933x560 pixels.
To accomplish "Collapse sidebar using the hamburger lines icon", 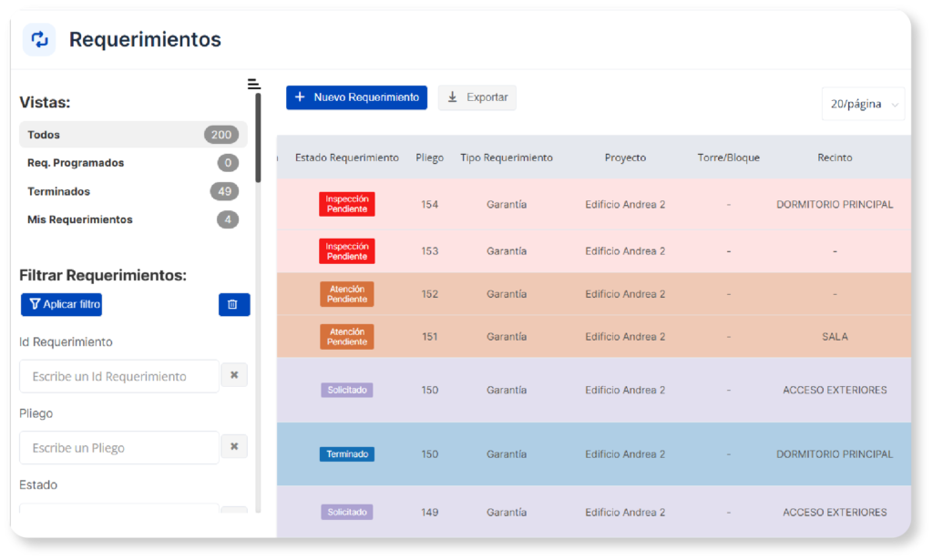I will click(x=253, y=85).
